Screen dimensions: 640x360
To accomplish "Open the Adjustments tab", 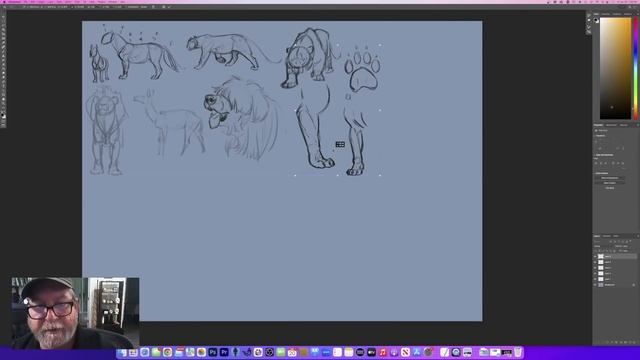I will [x=611, y=125].
